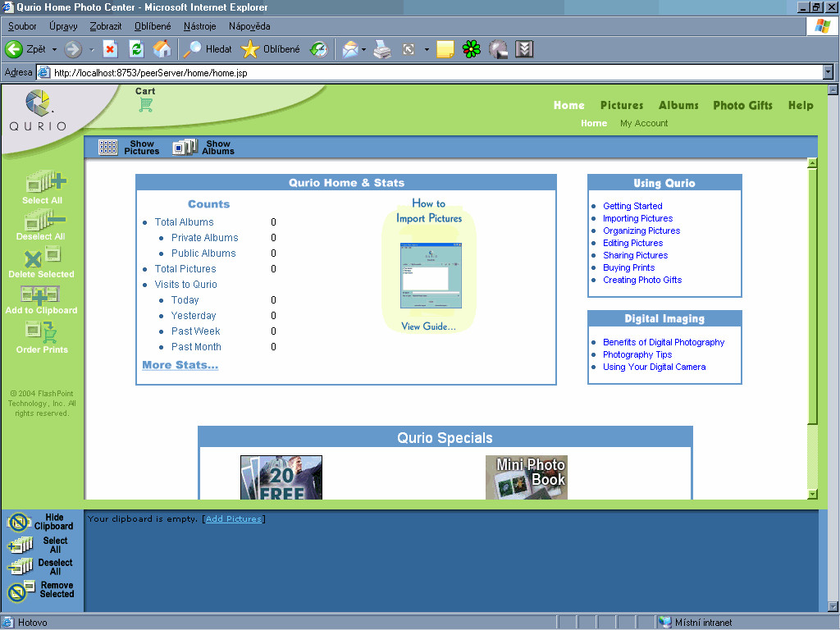
Task: Click Hide Clipboard icon
Action: [19, 521]
